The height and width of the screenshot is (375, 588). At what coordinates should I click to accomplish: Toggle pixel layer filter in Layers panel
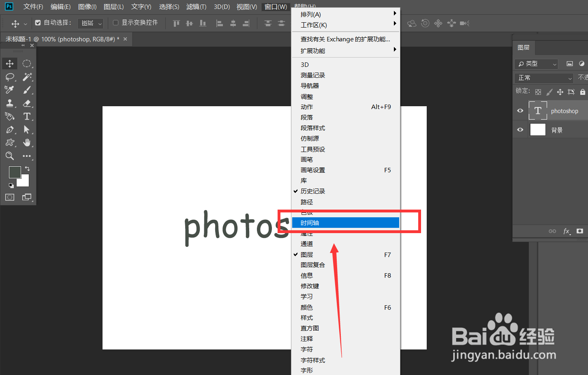(x=570, y=64)
